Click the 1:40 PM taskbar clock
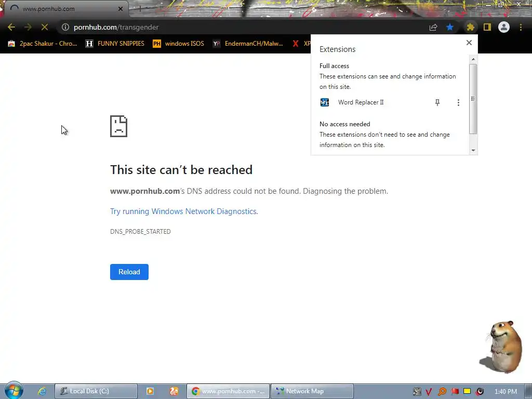Viewport: 532px width, 399px height. (x=506, y=392)
